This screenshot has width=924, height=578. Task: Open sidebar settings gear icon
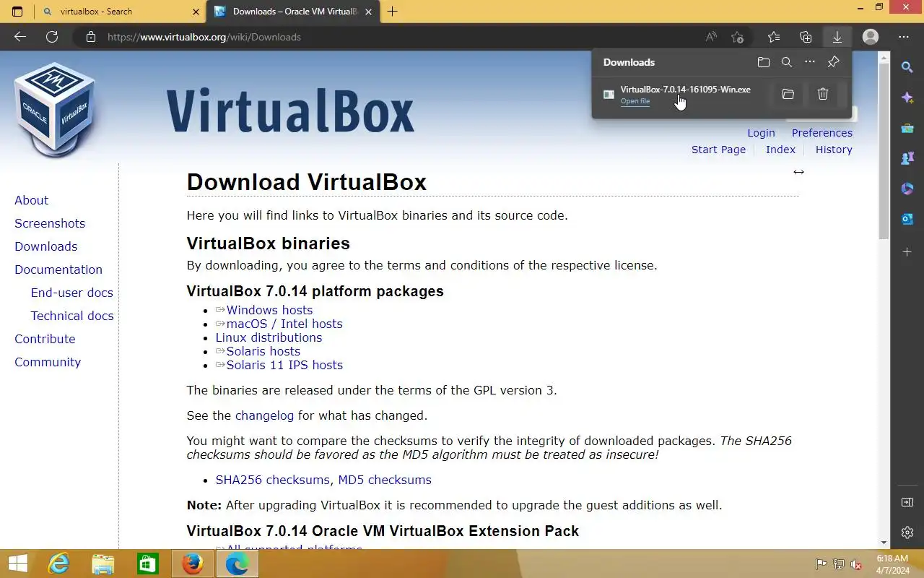[x=907, y=532]
